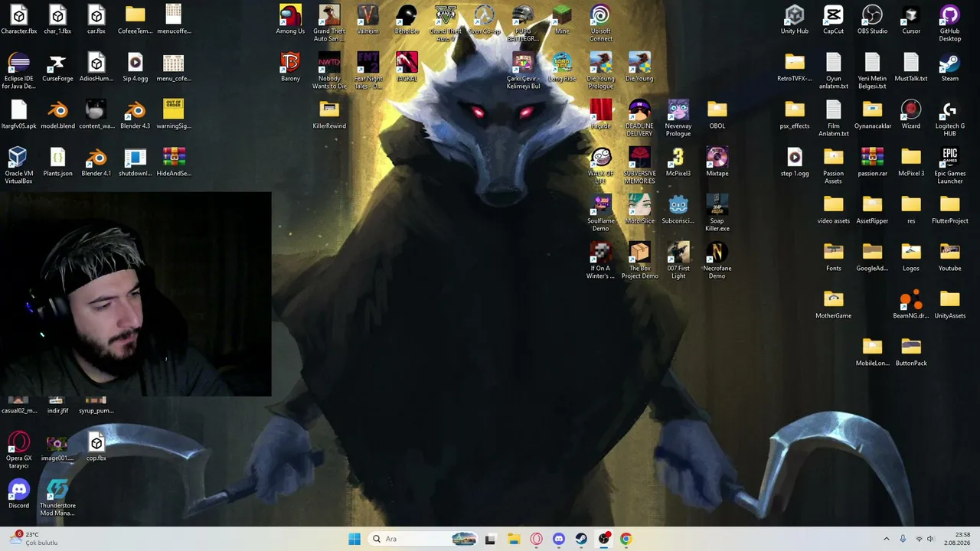Click the speaker volume tray icon

tap(931, 539)
